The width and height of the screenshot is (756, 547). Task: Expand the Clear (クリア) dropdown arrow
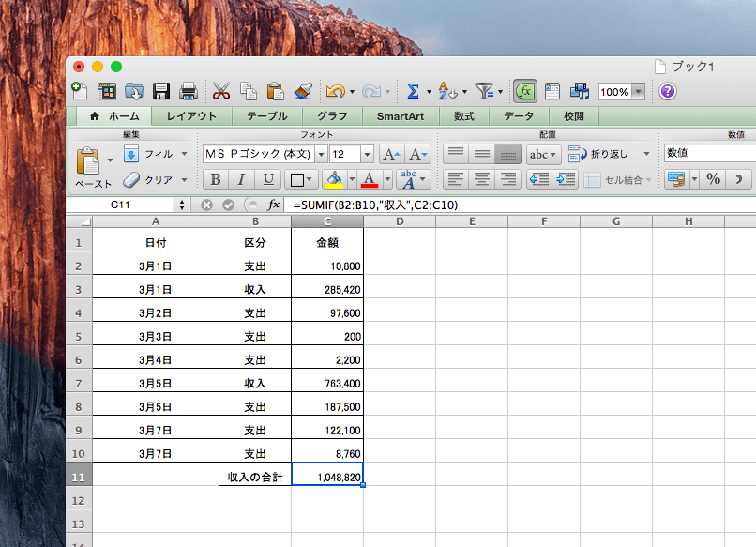click(184, 179)
